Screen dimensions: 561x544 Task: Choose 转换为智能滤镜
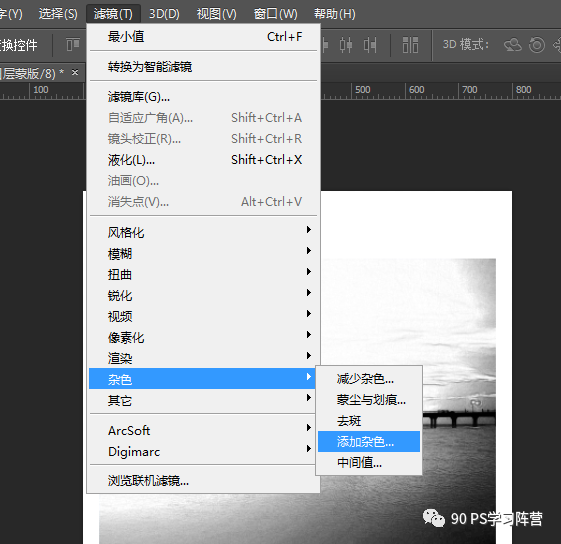point(204,67)
